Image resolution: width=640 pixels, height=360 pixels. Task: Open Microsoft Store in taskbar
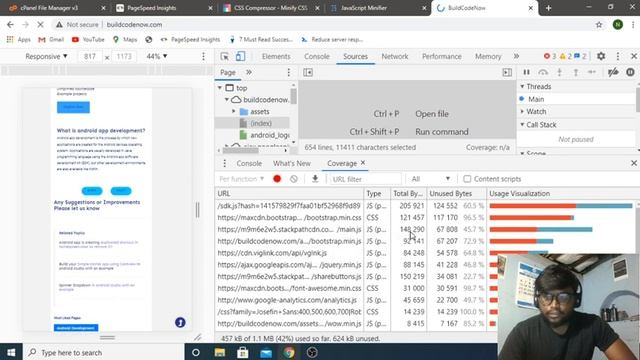tap(243, 352)
